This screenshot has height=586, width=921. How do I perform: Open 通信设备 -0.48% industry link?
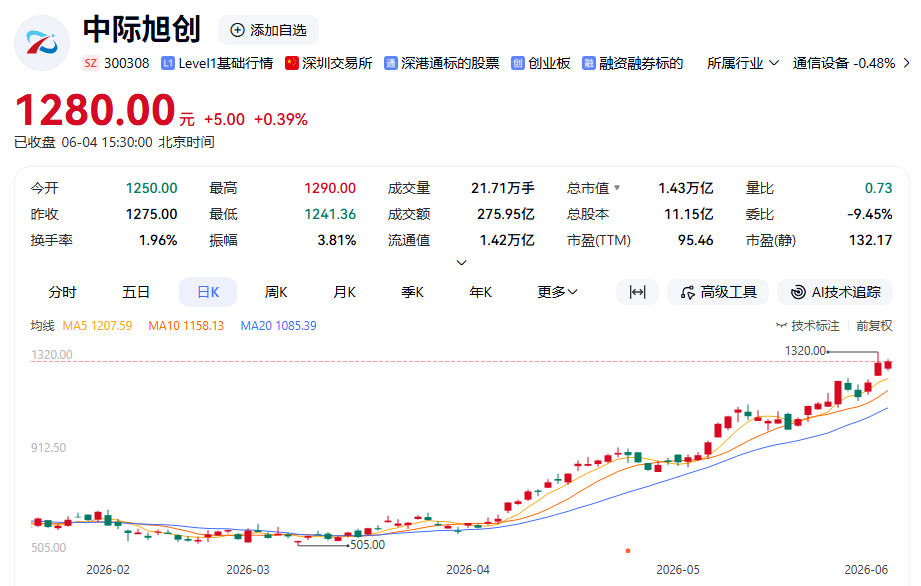(843, 63)
